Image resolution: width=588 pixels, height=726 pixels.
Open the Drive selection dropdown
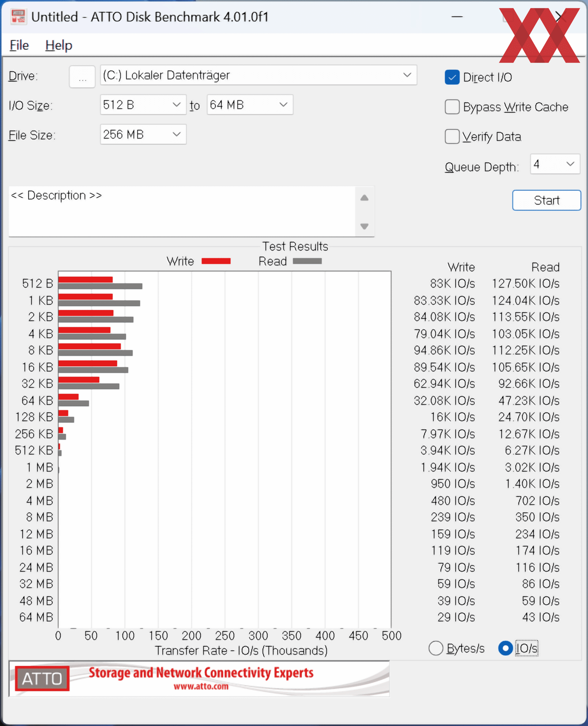pos(258,75)
